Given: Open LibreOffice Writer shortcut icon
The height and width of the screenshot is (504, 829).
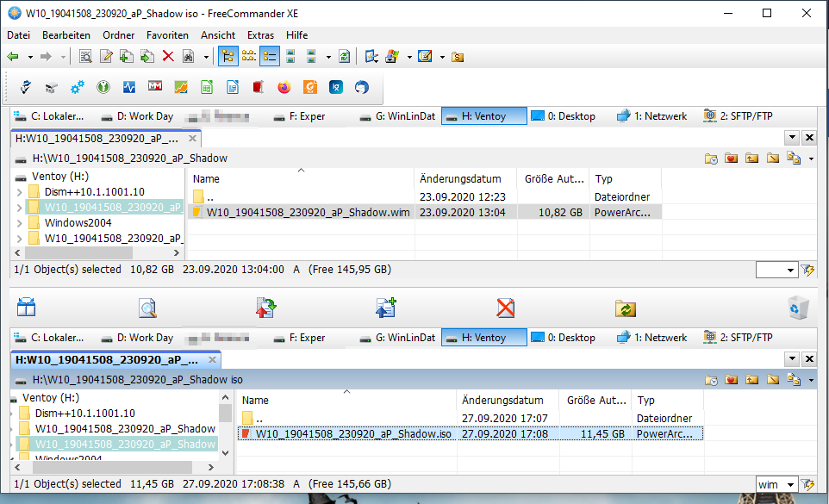Looking at the screenshot, I should 233,87.
